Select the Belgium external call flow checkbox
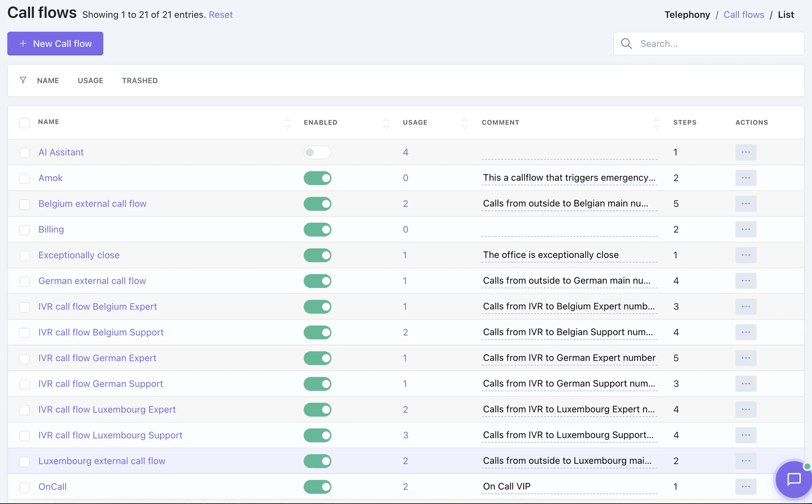This screenshot has width=812, height=504. (24, 204)
